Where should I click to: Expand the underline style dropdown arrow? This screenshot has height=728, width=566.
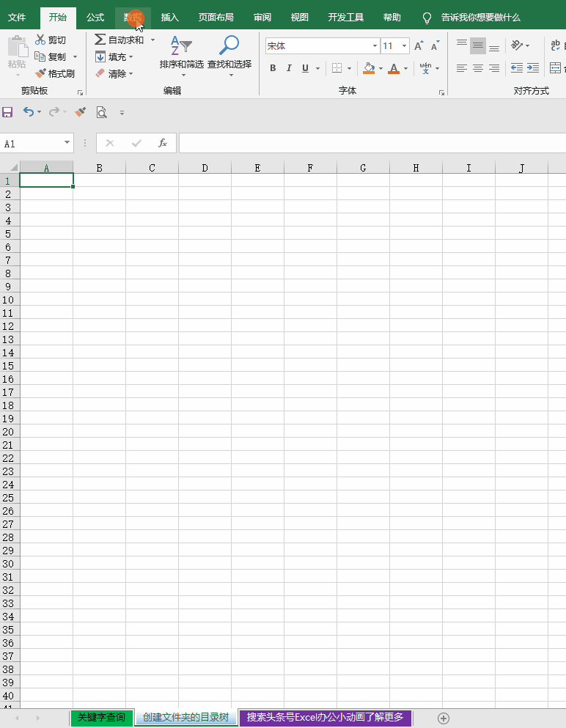pyautogui.click(x=317, y=68)
